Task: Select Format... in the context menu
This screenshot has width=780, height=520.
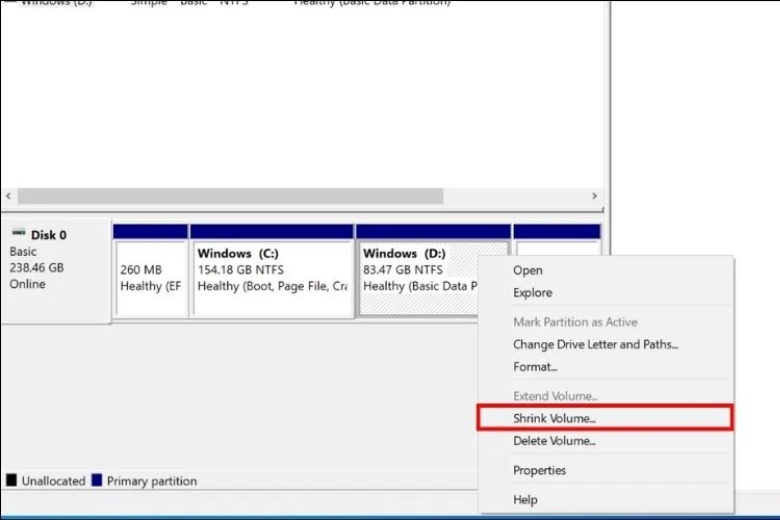Action: point(535,367)
